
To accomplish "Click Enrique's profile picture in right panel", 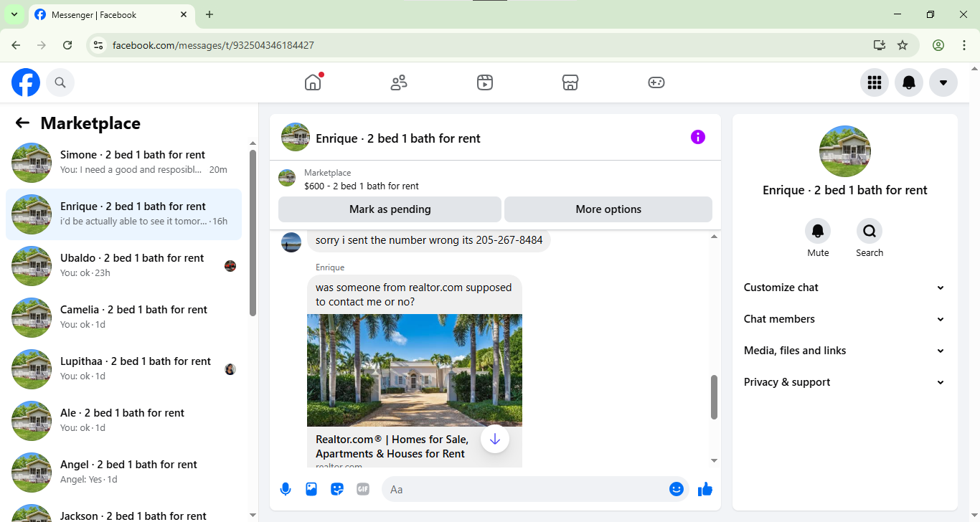I will pyautogui.click(x=845, y=151).
